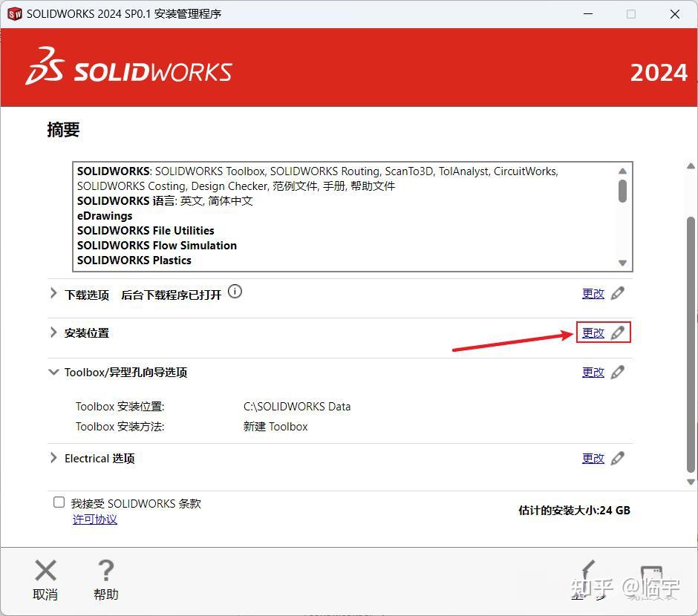Open the 许可协议 license agreement link

(94, 520)
